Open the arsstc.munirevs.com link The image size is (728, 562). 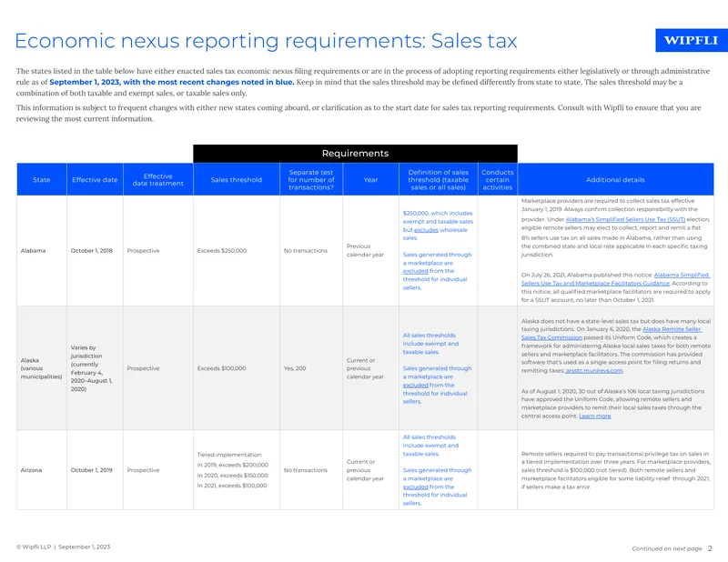tap(594, 370)
